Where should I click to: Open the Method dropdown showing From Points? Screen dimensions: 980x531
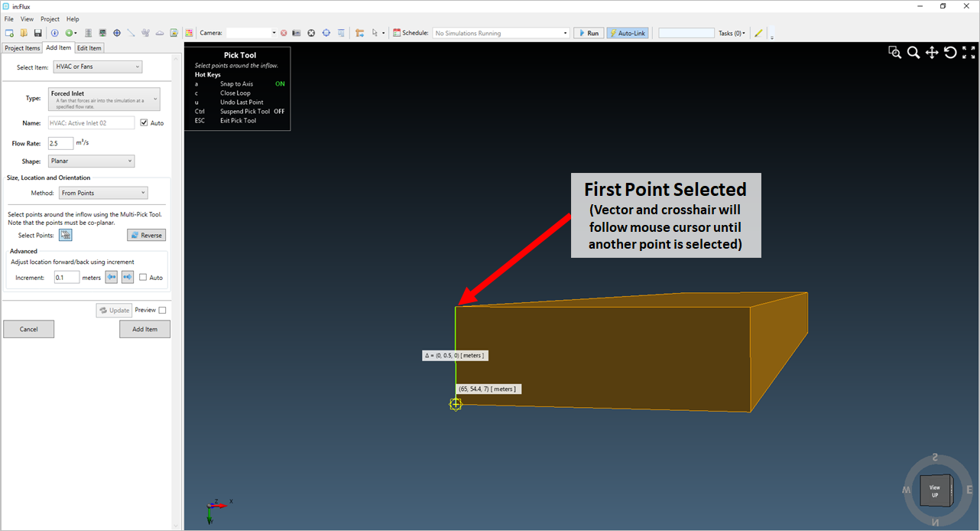coord(103,194)
